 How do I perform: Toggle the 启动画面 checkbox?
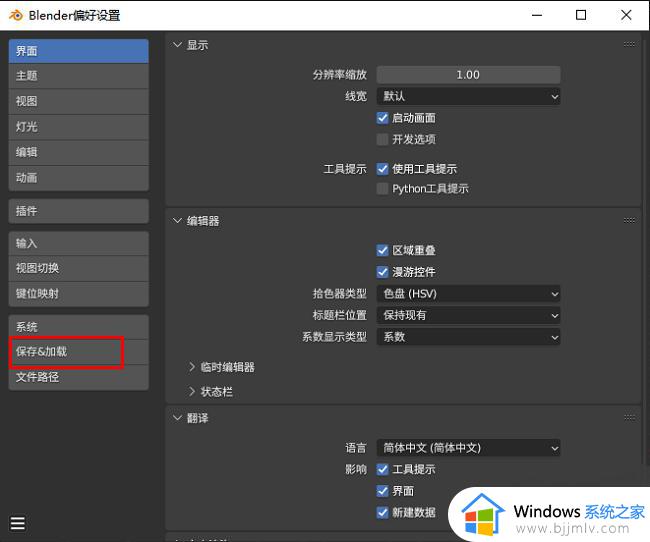(x=382, y=118)
